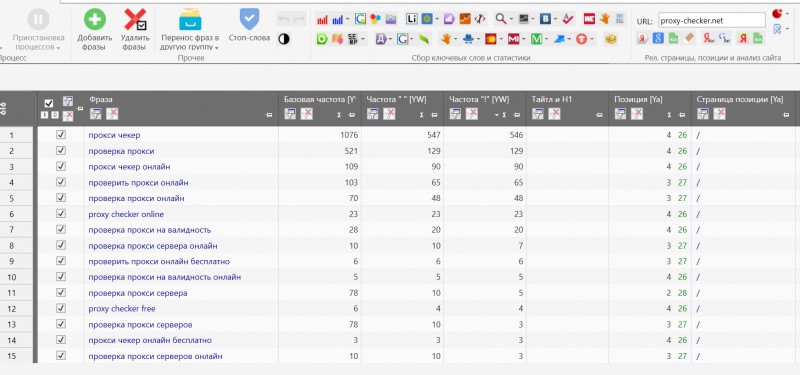Click the red bar chart Wordstat icon

(x=322, y=19)
